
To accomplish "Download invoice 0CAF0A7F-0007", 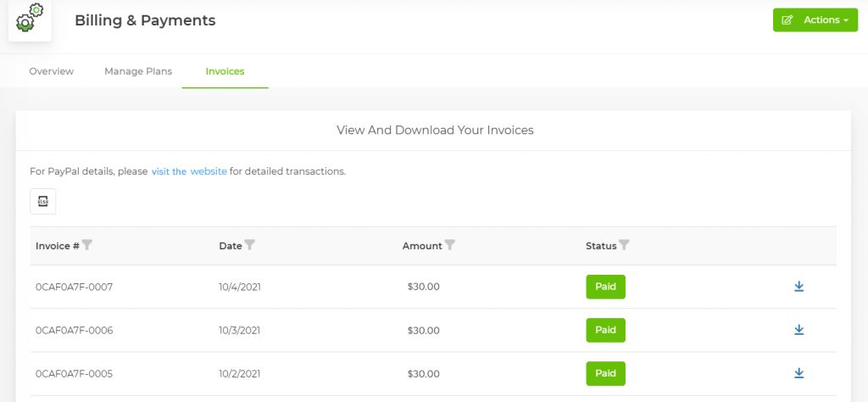I will pyautogui.click(x=798, y=287).
